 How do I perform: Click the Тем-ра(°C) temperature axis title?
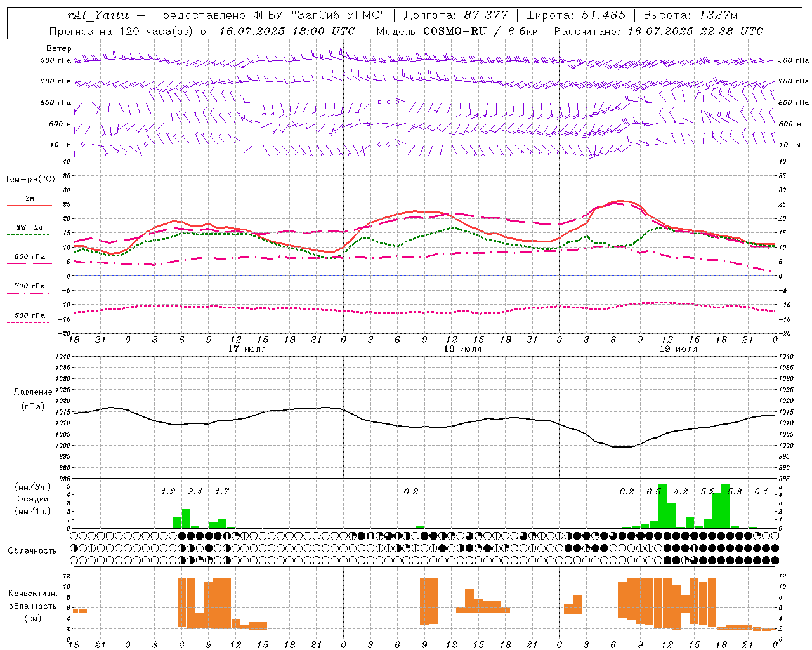click(x=30, y=180)
